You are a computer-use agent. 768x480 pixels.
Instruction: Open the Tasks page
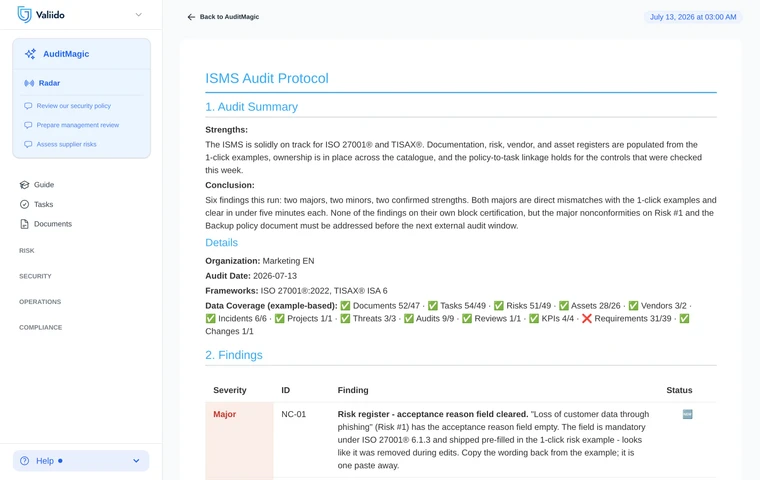43,204
